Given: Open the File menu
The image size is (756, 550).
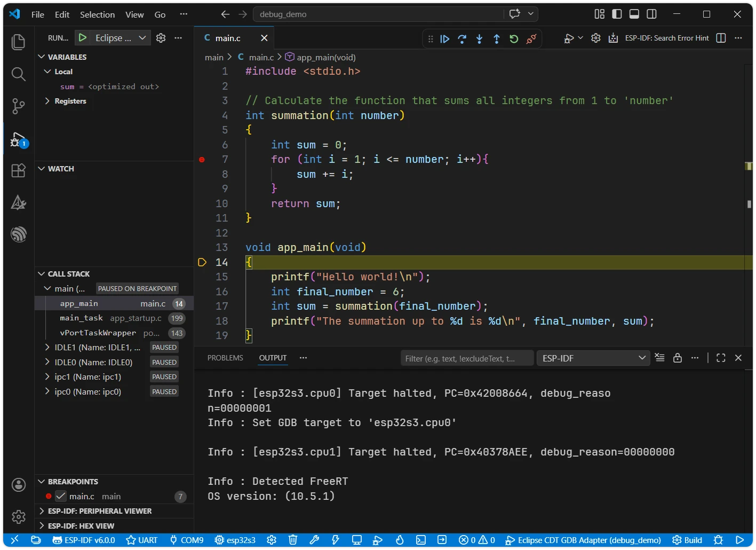Looking at the screenshot, I should click(38, 14).
